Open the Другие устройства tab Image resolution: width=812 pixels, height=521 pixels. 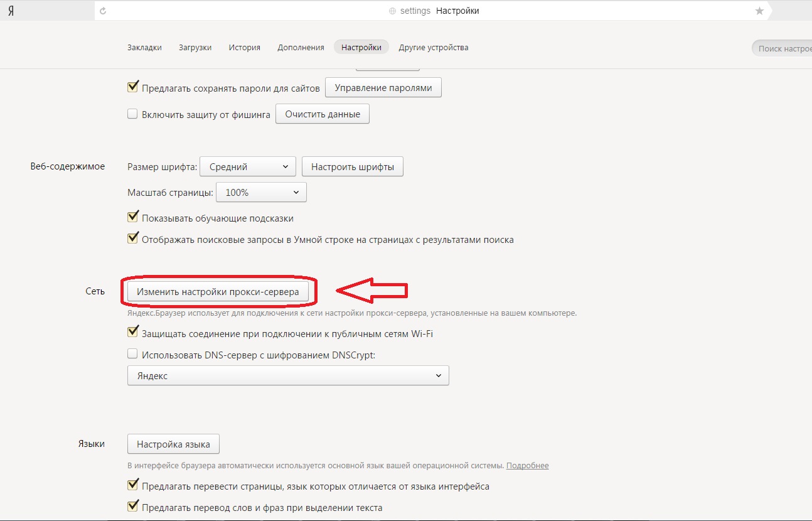click(434, 47)
